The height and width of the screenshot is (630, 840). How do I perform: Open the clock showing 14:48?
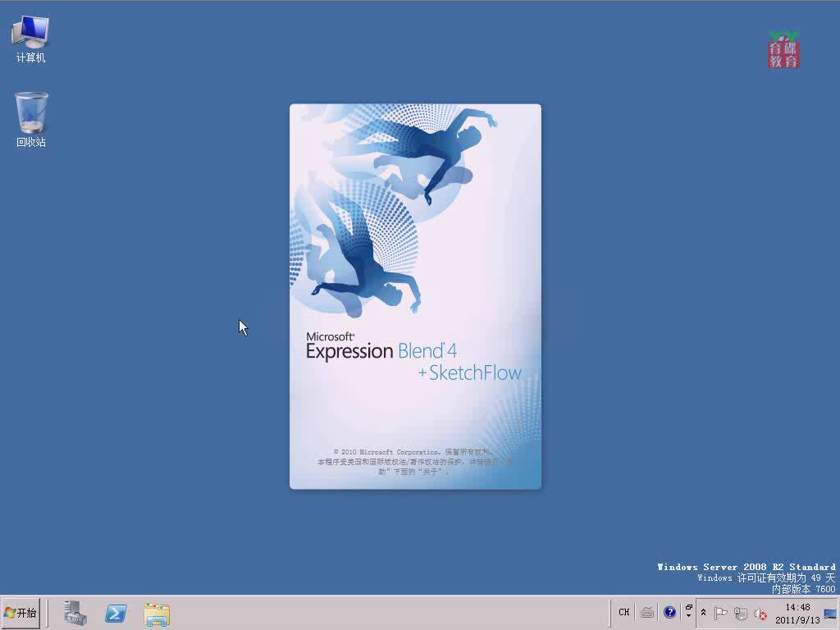[797, 614]
